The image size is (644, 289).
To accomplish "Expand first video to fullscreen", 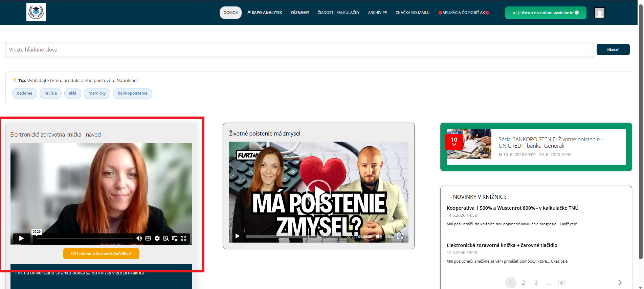I will coord(184,238).
